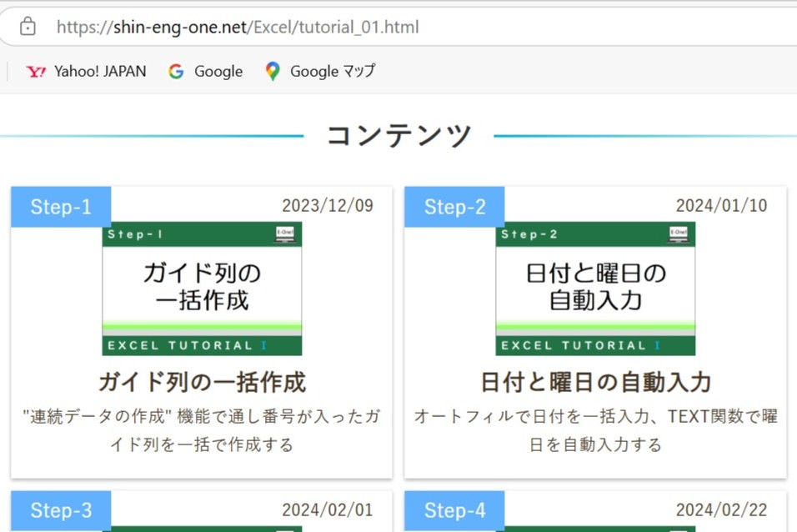This screenshot has width=797, height=532.
Task: Open the Google マップ bookmark
Action: pyautogui.click(x=320, y=71)
